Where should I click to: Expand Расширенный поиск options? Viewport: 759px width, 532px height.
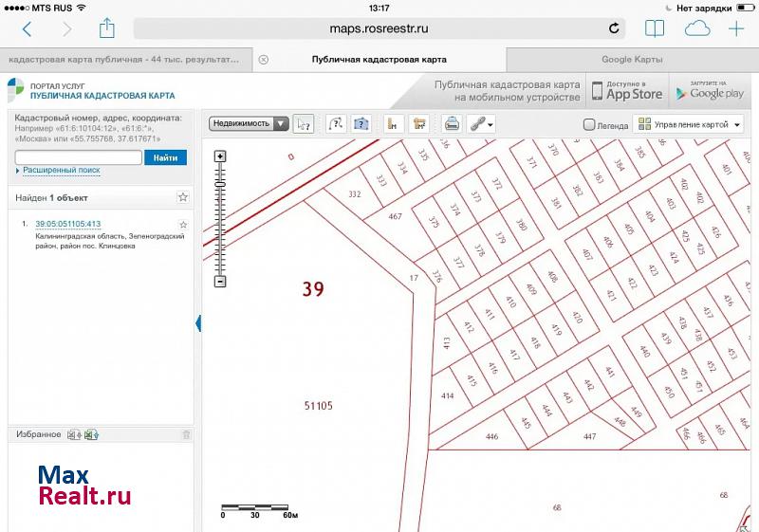61,171
